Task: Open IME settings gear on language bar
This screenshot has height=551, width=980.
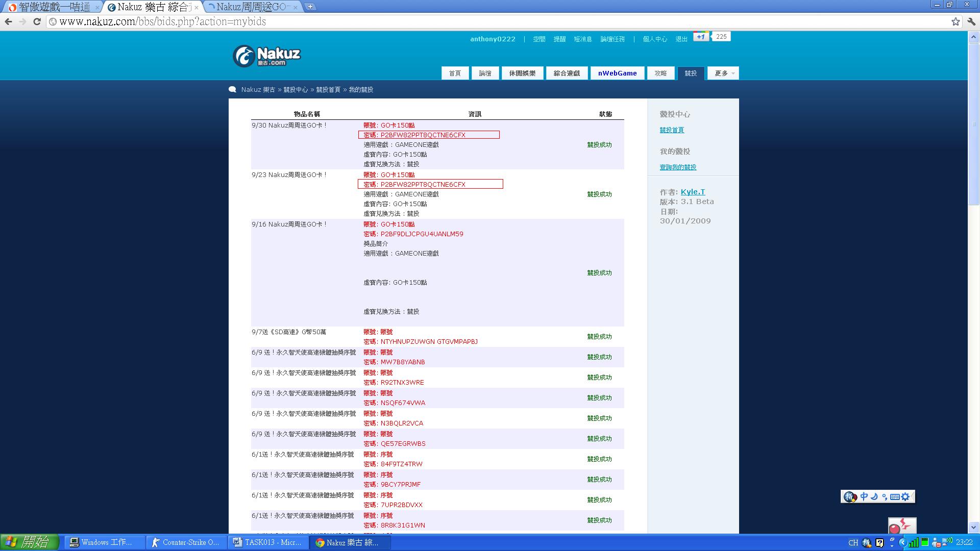Action: click(x=905, y=496)
